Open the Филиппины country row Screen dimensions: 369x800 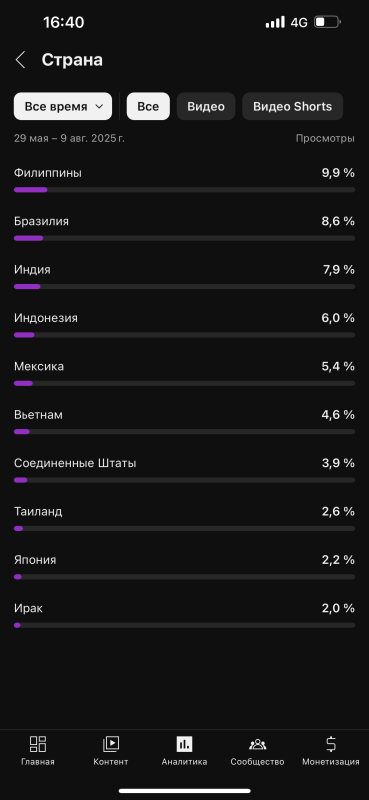tap(184, 180)
